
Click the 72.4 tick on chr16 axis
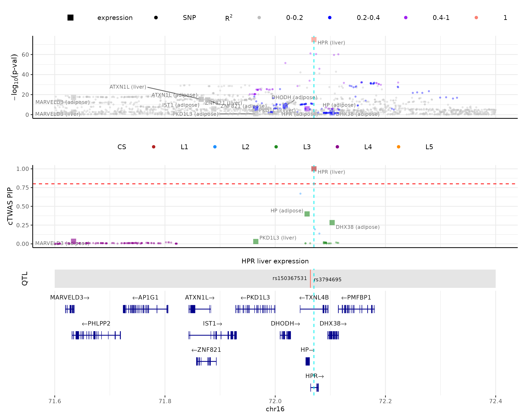pos(495,401)
